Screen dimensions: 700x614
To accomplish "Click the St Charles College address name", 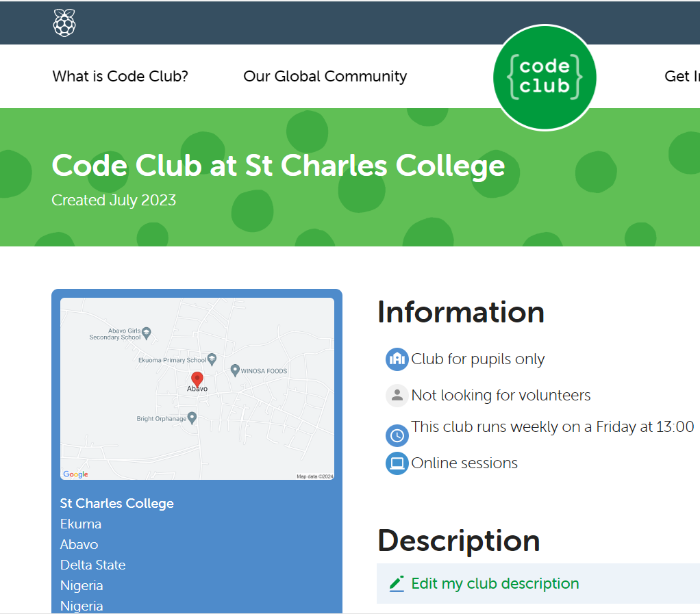I will tap(117, 503).
